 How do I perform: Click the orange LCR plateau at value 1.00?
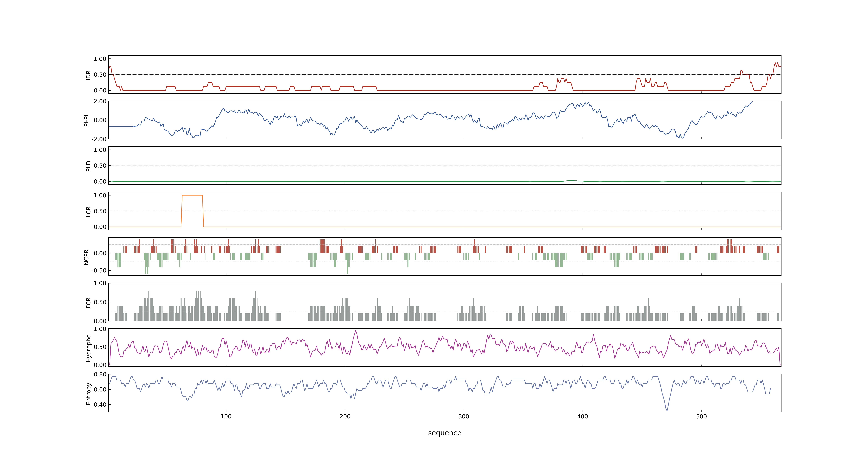pos(192,195)
